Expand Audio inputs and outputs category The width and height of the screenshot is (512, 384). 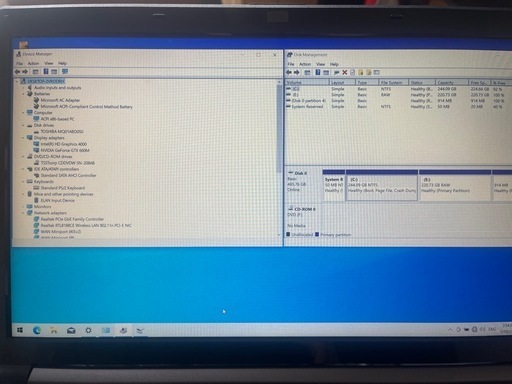point(24,87)
